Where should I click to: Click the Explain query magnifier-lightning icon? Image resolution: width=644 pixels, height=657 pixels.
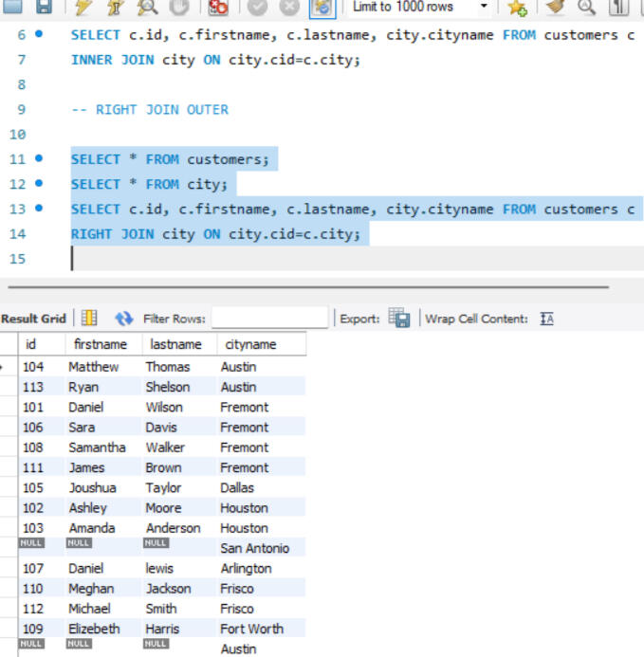pyautogui.click(x=148, y=8)
